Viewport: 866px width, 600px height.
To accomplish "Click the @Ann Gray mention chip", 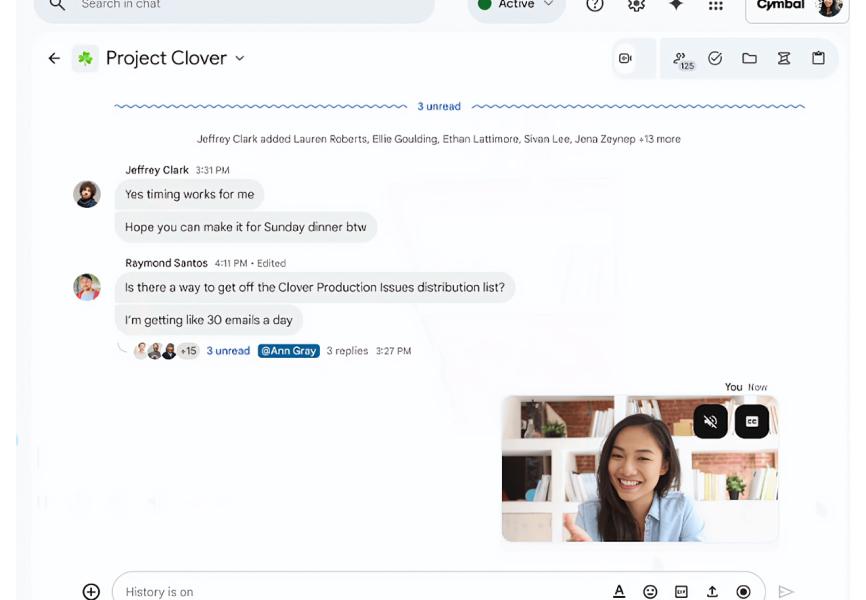I will coord(289,351).
